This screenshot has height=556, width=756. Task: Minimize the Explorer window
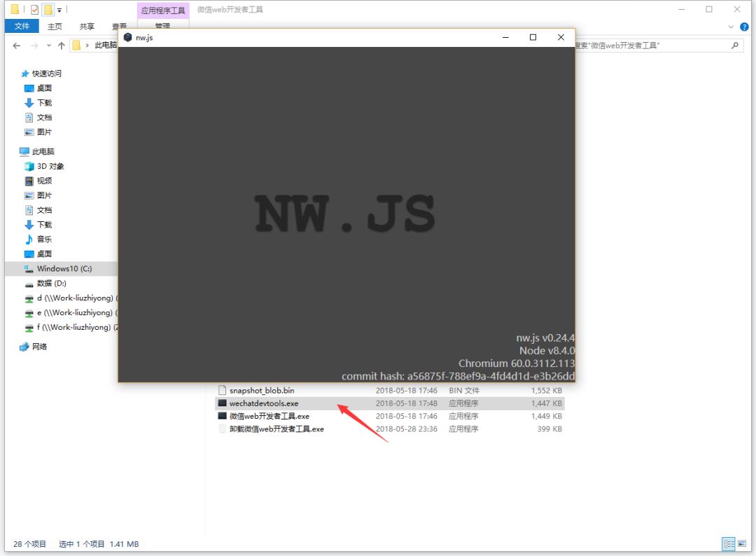click(x=682, y=9)
